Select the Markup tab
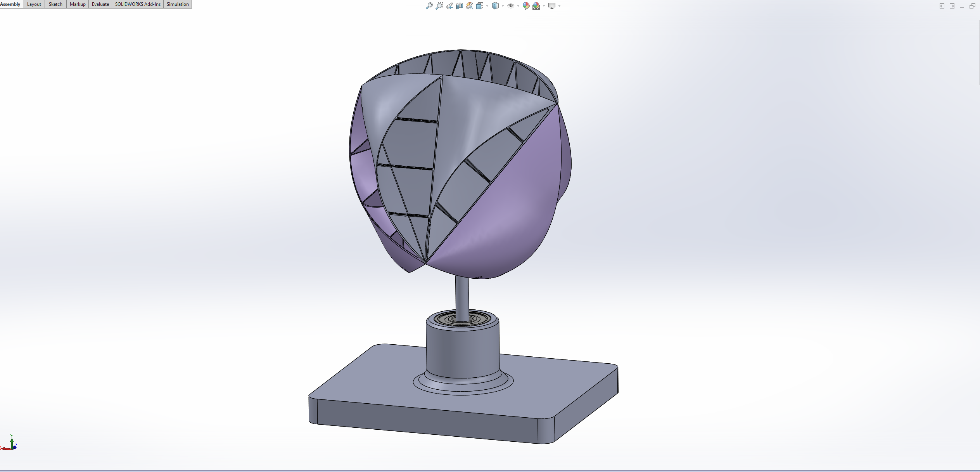The image size is (980, 472). 78,4
